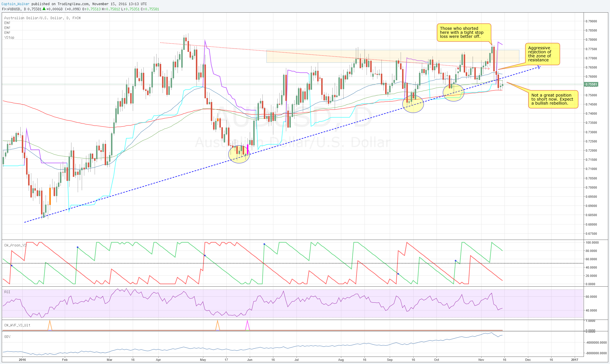Image resolution: width=610 pixels, height=364 pixels.
Task: Click the 2016 label on time axis
Action: tap(22, 360)
